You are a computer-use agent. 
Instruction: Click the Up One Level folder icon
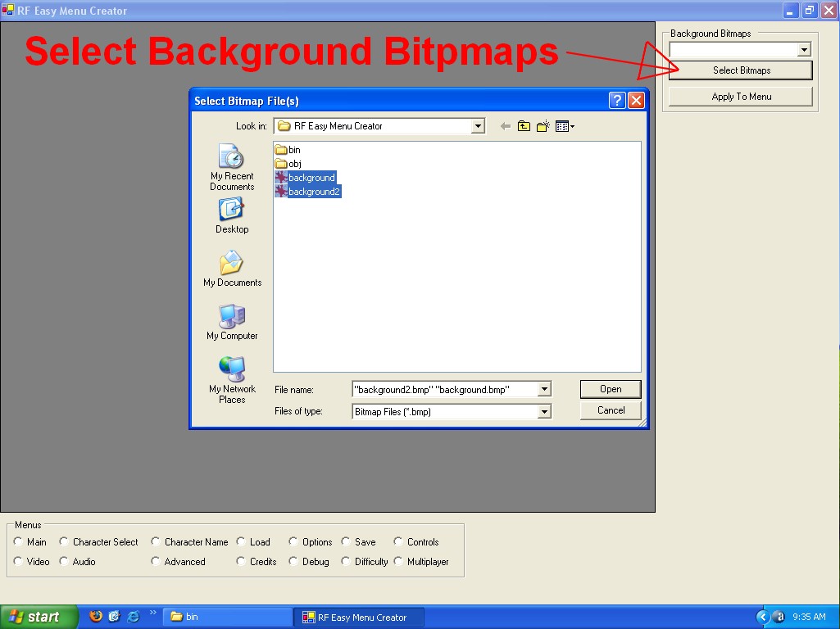tap(524, 126)
